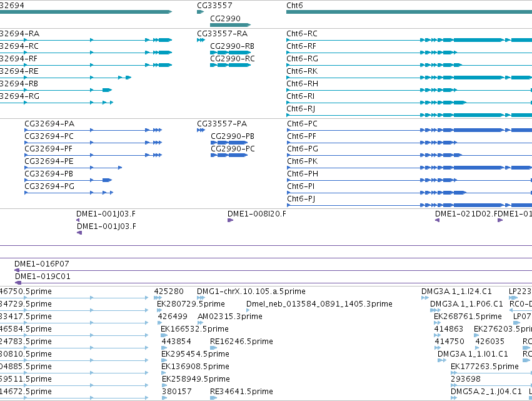532x401 pixels.
Task: Select the 414863 EST label
Action: point(449,329)
